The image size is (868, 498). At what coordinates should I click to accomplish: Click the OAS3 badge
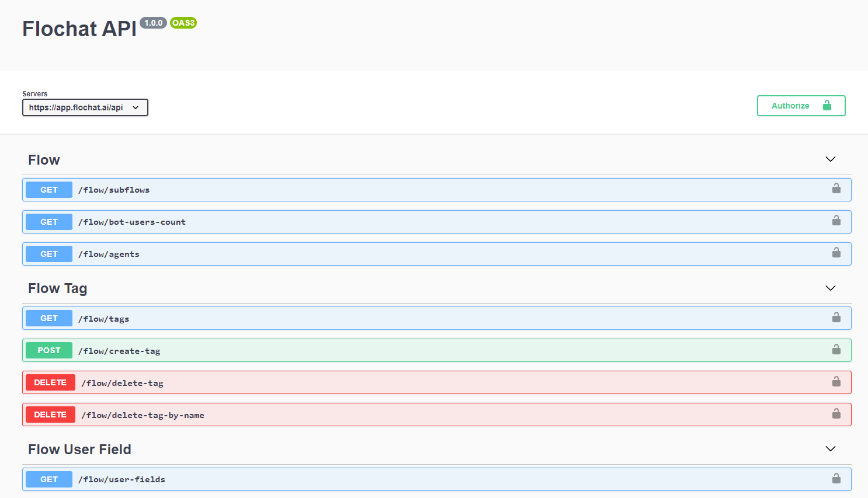183,23
